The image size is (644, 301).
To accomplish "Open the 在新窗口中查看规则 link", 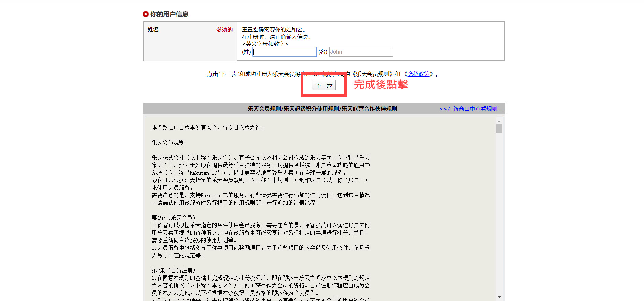I will point(471,109).
